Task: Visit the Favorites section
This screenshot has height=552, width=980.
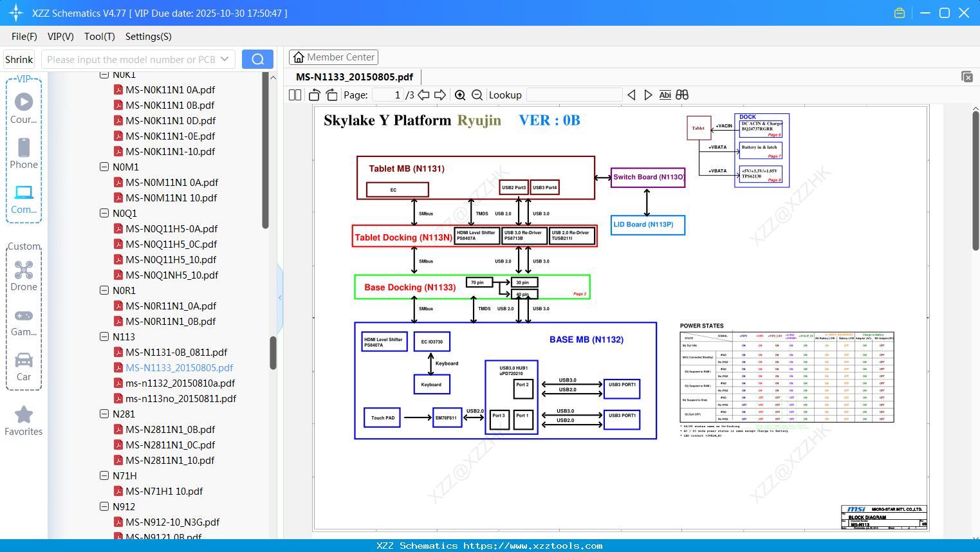Action: (x=24, y=421)
